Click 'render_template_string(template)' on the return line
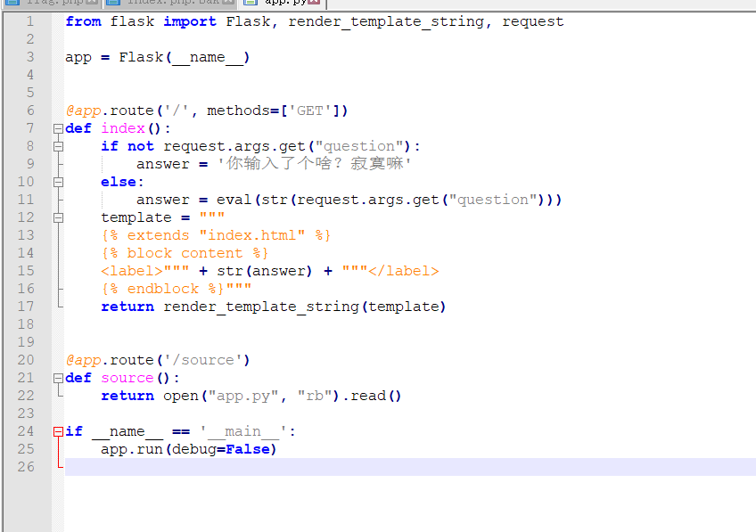This screenshot has height=532, width=756. (x=305, y=307)
